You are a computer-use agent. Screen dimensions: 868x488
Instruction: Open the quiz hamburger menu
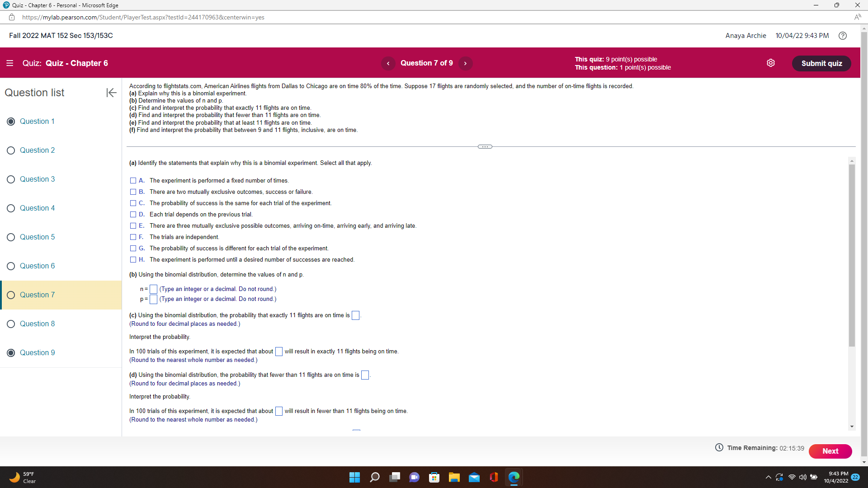pos(10,63)
